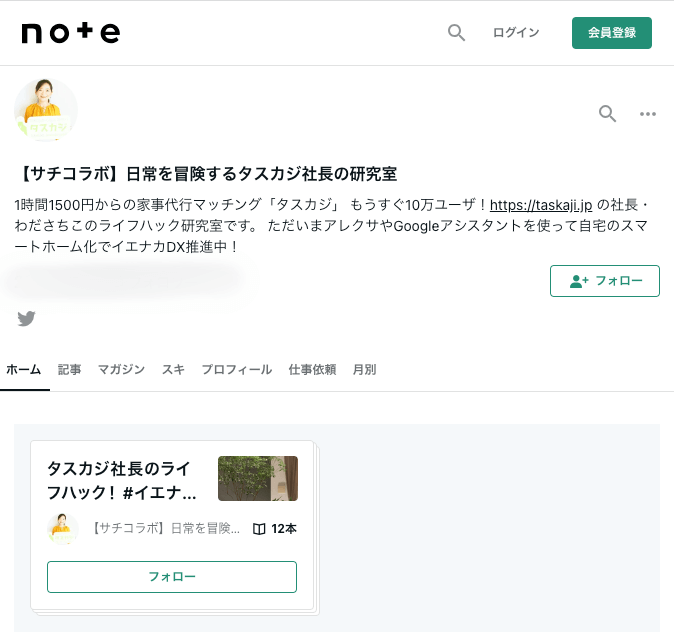Click the note logo
This screenshot has width=674, height=639.
pyautogui.click(x=70, y=33)
